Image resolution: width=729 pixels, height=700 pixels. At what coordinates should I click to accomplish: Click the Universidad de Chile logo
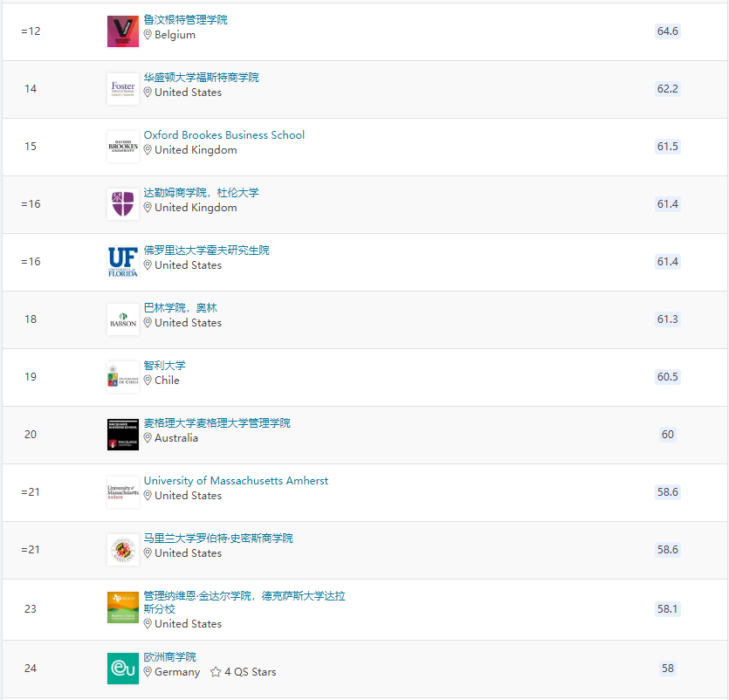[x=123, y=377]
